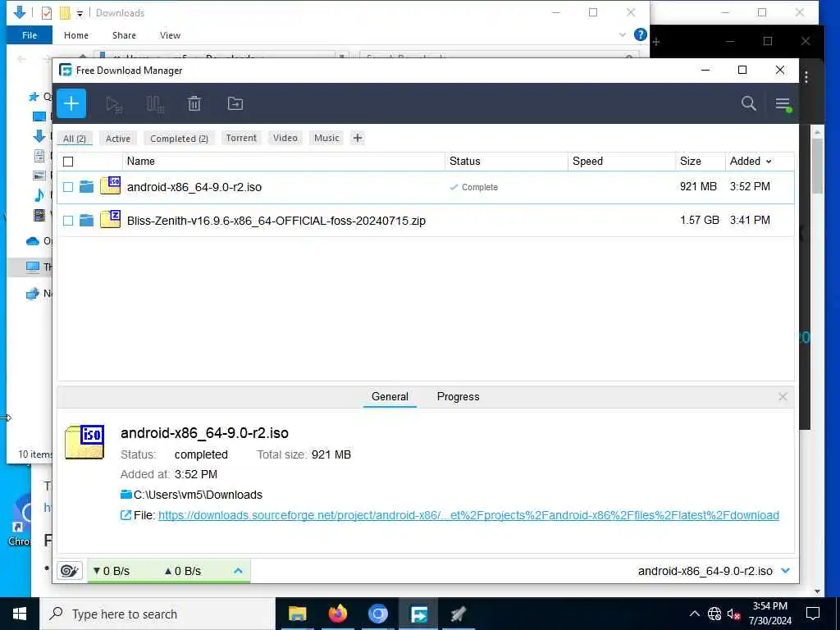Screen dimensions: 840x630
Task: Open the Home ribbon tab in Explorer
Action: click(x=76, y=34)
